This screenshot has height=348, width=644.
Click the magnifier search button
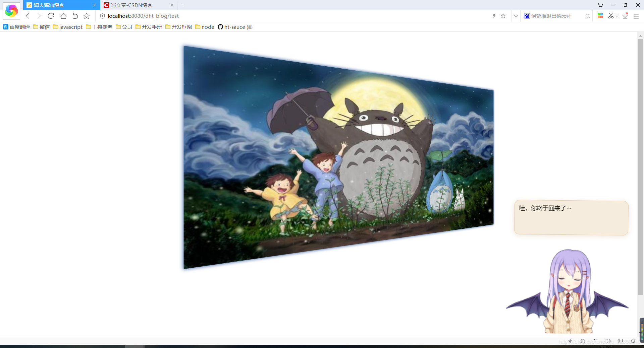[x=588, y=16]
